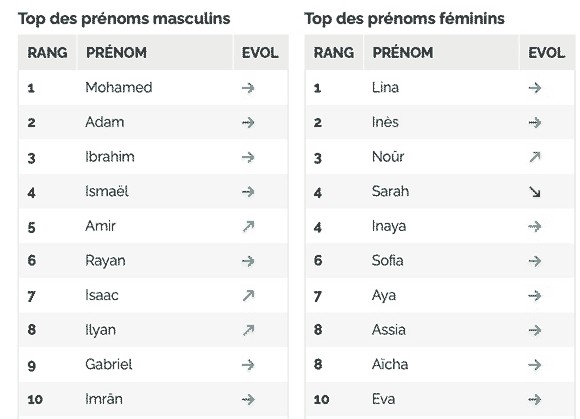Click the stable arrow next to Lina
The image size is (580, 419).
(535, 88)
